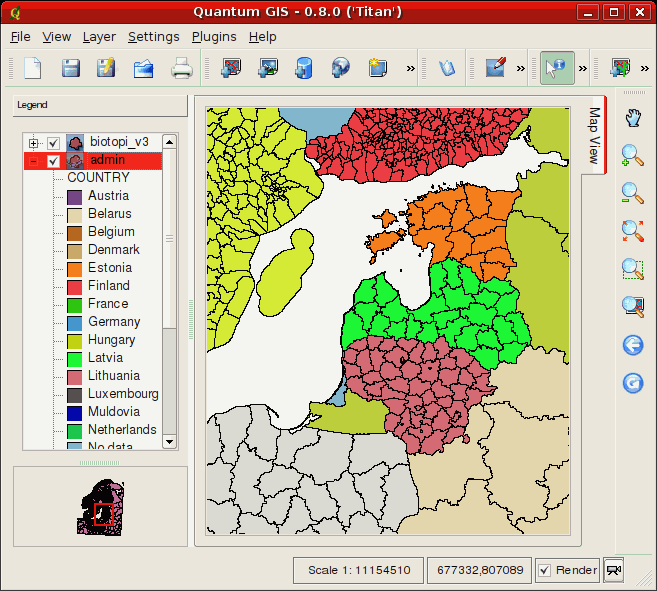
Task: Click the Save Project floppy disk icon
Action: point(70,68)
